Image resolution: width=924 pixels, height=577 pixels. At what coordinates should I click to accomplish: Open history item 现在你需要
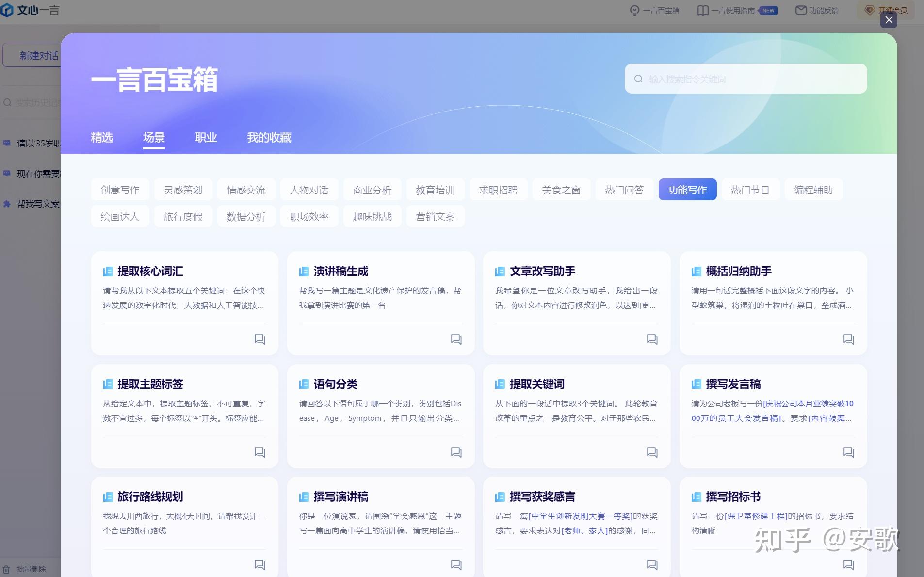click(38, 174)
